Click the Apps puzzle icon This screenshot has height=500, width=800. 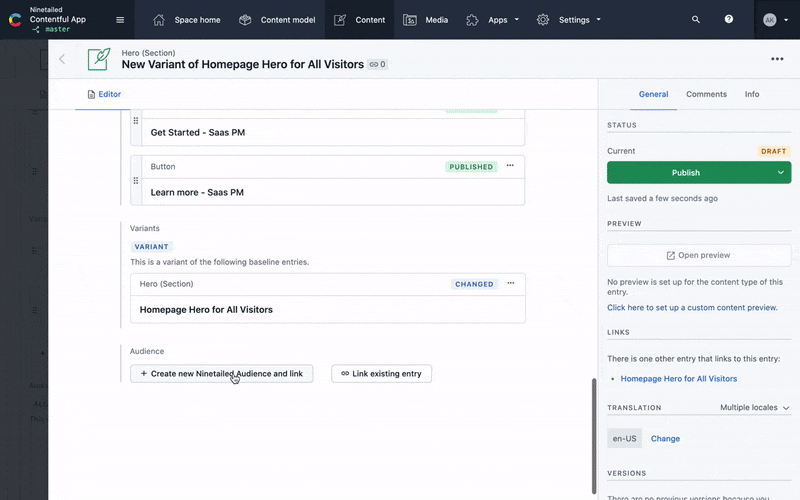[x=472, y=20]
